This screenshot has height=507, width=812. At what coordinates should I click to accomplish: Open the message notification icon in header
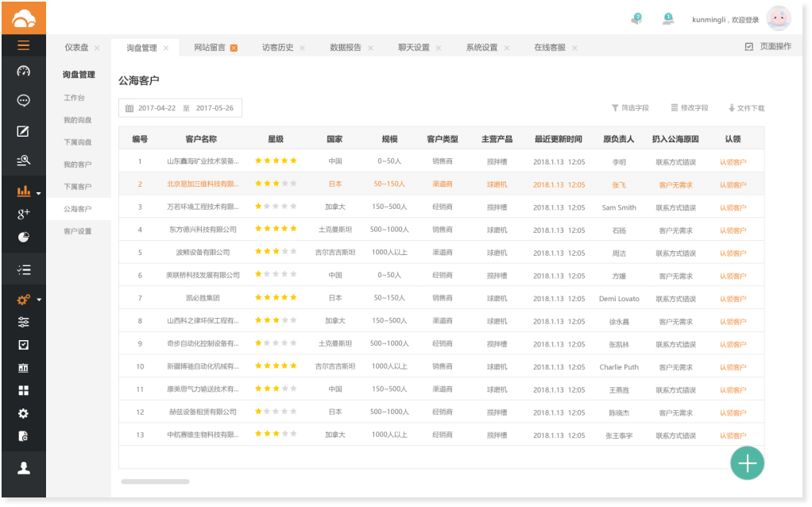[636, 19]
